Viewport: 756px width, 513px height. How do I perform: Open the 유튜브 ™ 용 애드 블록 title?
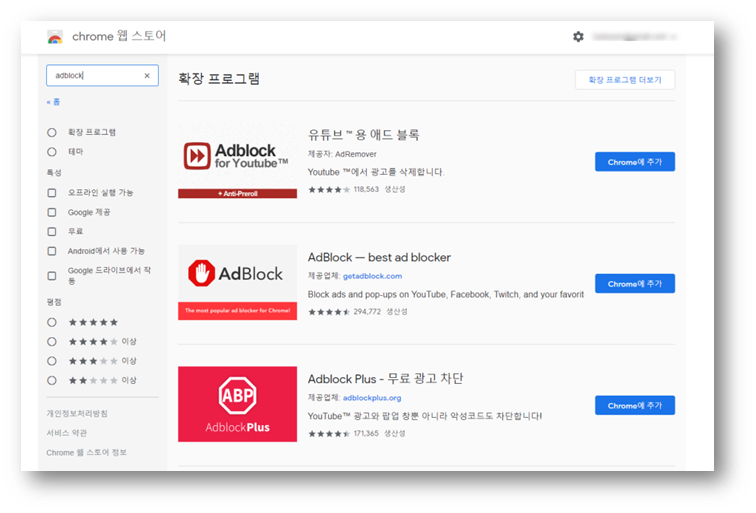tap(364, 135)
